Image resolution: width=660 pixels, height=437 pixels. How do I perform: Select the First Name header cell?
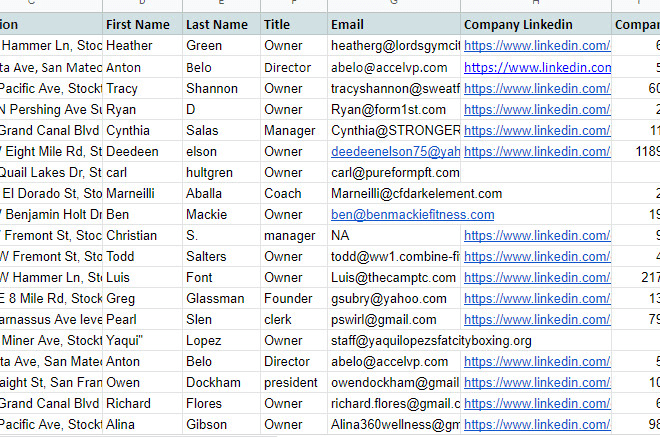(141, 24)
